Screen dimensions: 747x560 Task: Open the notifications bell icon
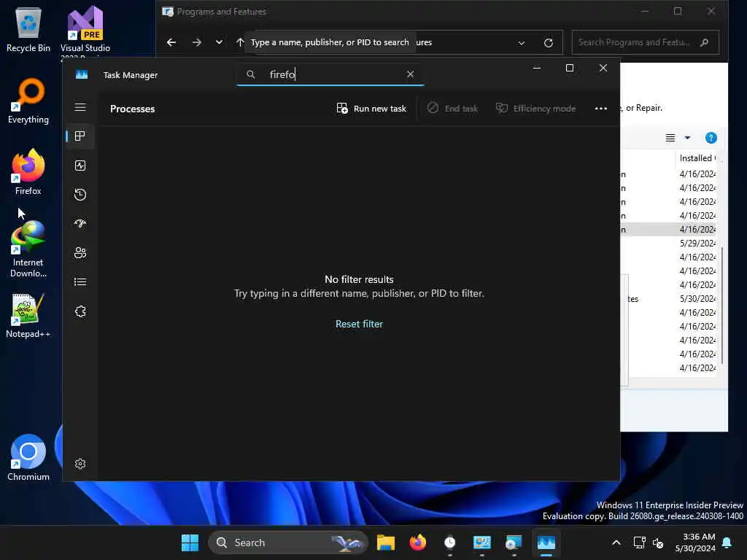727,542
